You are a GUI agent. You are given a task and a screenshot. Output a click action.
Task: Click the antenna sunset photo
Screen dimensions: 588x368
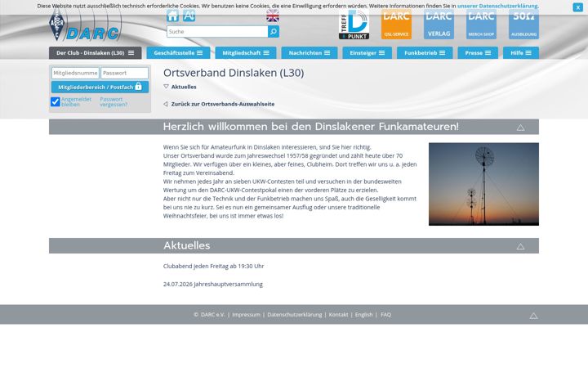(483, 184)
